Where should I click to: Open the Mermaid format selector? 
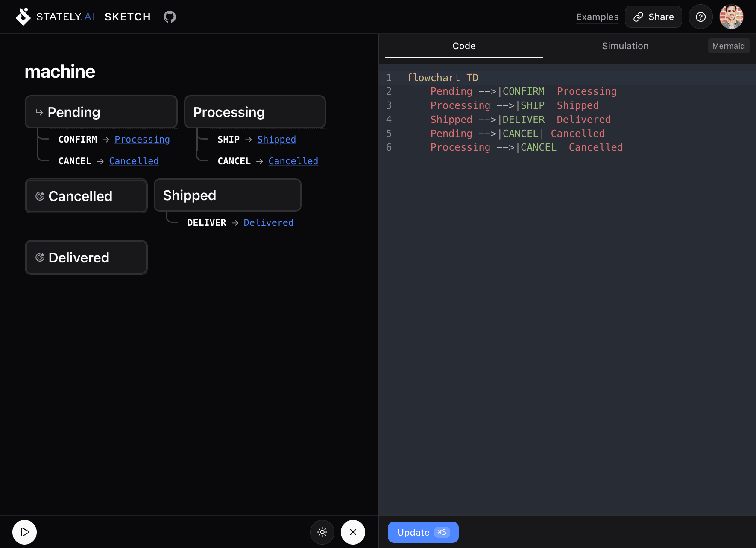(x=728, y=46)
